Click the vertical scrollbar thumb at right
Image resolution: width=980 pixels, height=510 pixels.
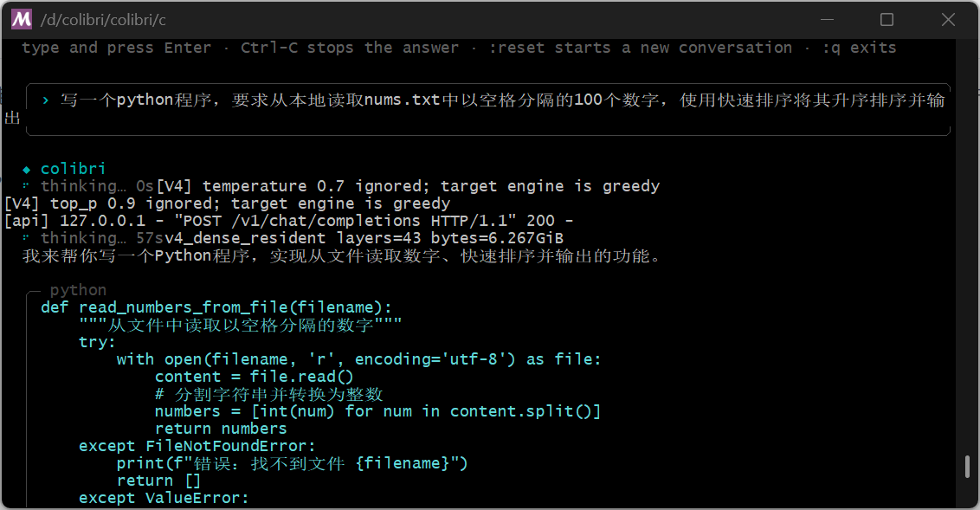click(x=968, y=467)
